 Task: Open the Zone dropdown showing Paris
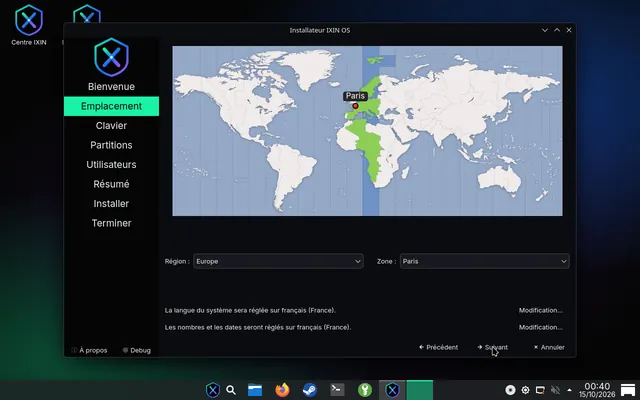click(x=484, y=261)
